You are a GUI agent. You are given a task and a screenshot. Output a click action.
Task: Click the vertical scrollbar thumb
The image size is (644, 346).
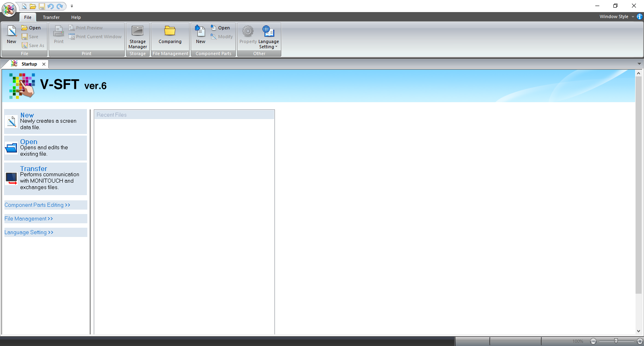pos(638,185)
